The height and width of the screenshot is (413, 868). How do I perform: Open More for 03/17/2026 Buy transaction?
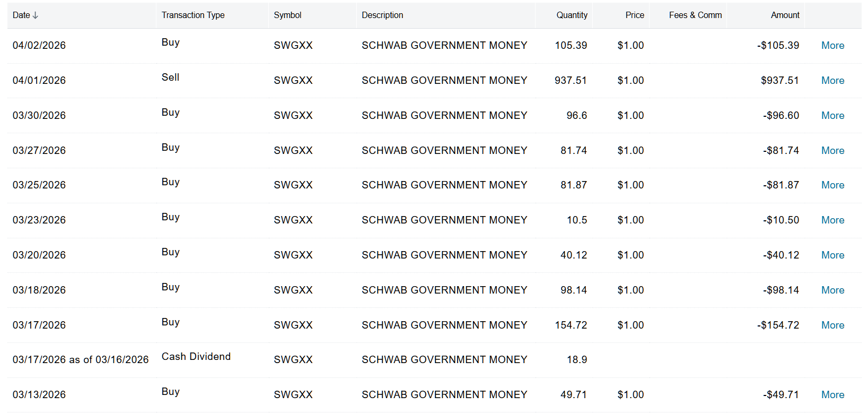pyautogui.click(x=832, y=325)
